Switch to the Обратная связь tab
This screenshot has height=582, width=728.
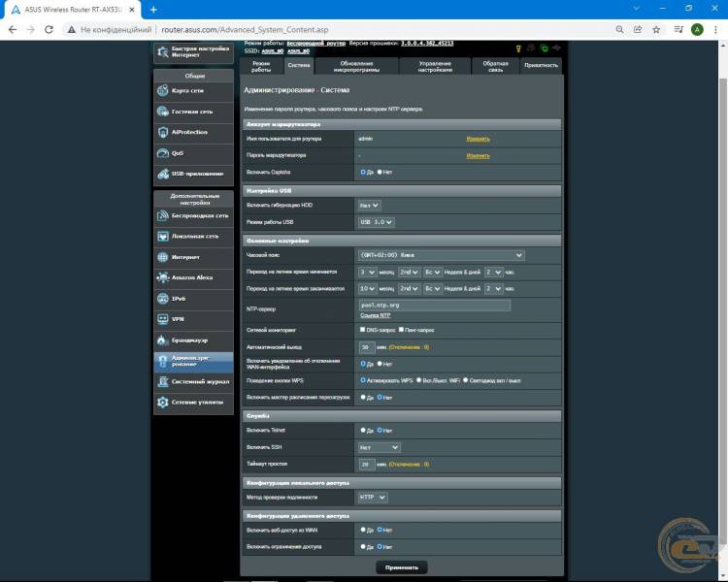pyautogui.click(x=495, y=66)
